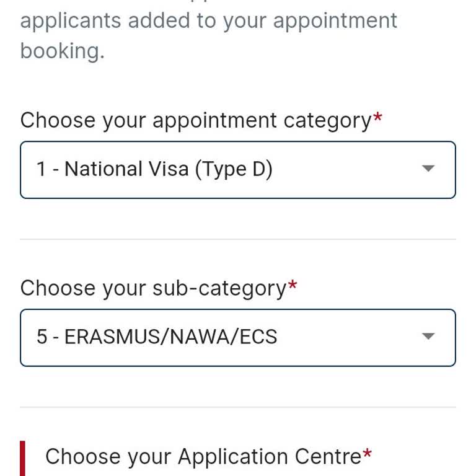Screen dimensions: 476x476
Task: Click the word 'Centre' in the bottom label
Action: click(328, 457)
